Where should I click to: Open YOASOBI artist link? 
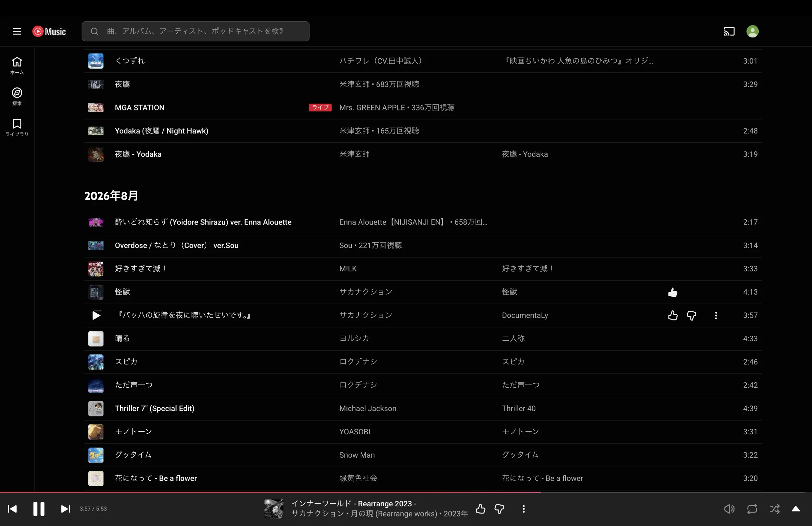click(354, 431)
